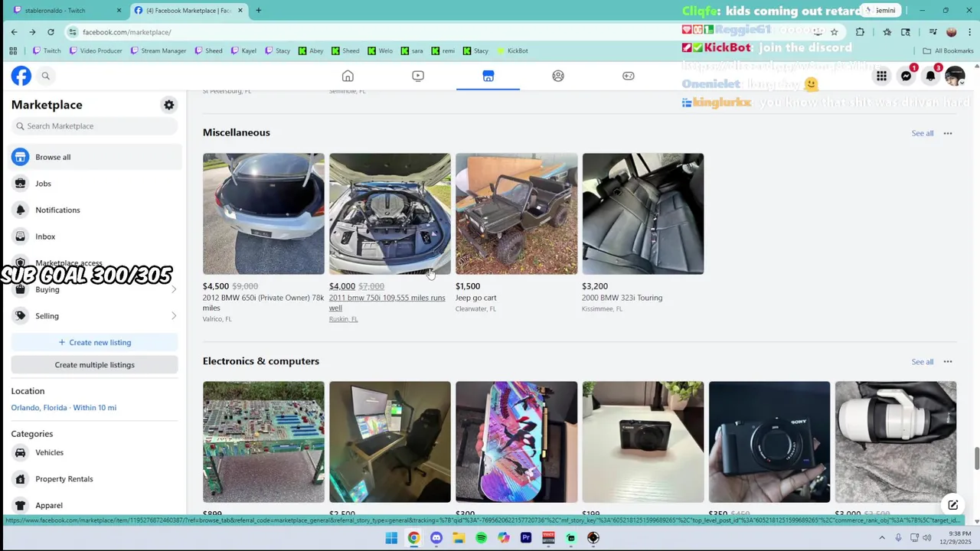The image size is (980, 551).
Task: Open Miscellaneous section more options menu
Action: click(948, 133)
